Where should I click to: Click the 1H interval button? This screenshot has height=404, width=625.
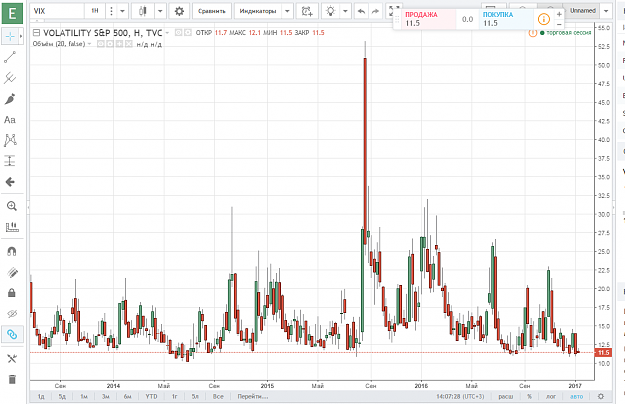click(x=95, y=11)
